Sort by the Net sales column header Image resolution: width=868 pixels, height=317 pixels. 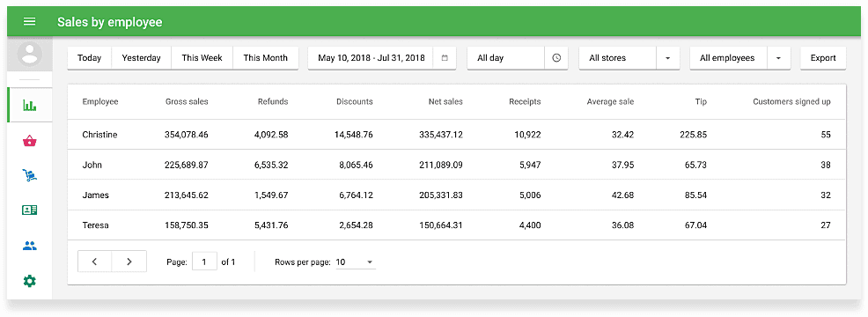[445, 101]
